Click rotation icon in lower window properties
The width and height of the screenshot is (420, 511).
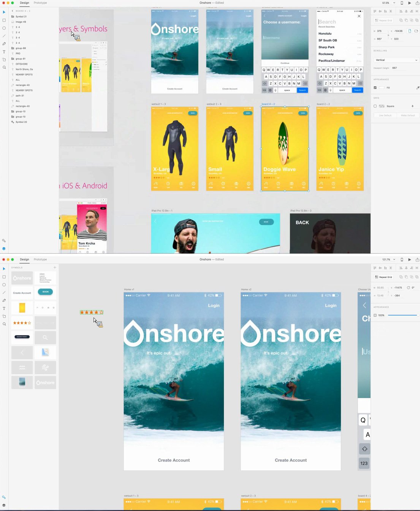tap(408, 287)
